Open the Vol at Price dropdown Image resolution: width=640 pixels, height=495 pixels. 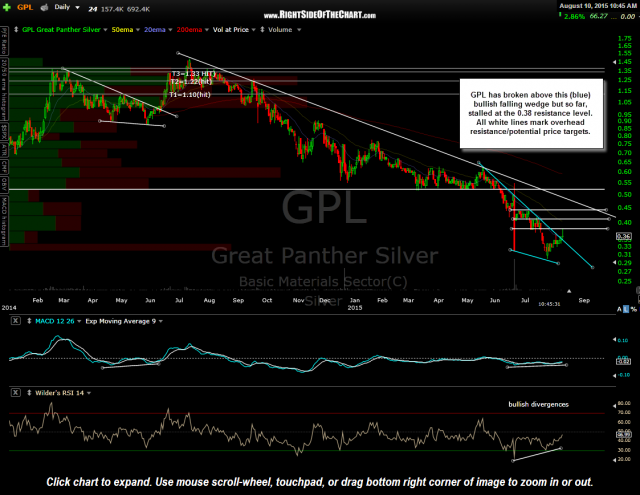coord(253,30)
